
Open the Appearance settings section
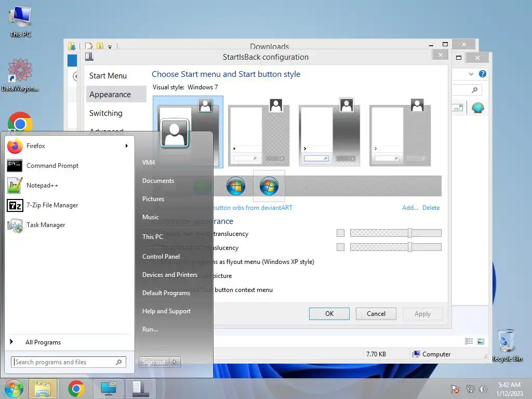[116, 95]
